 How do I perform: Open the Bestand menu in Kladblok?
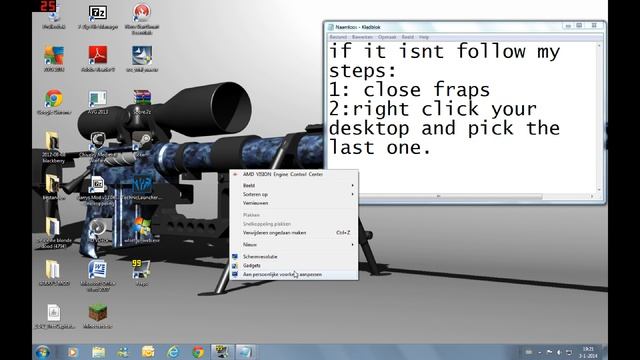click(x=338, y=37)
